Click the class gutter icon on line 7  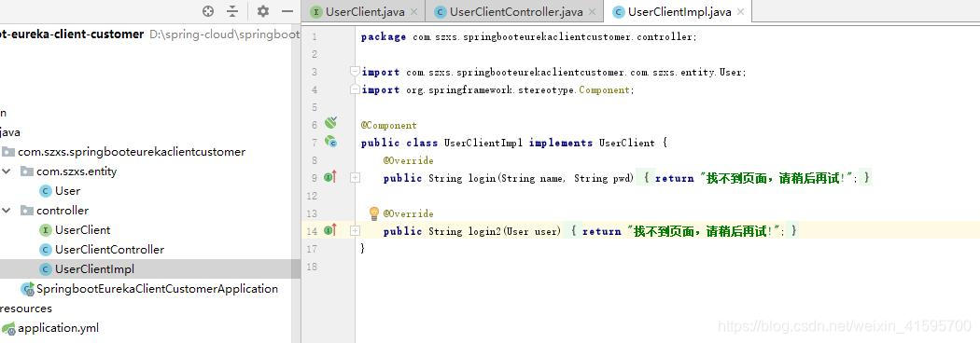click(x=330, y=143)
